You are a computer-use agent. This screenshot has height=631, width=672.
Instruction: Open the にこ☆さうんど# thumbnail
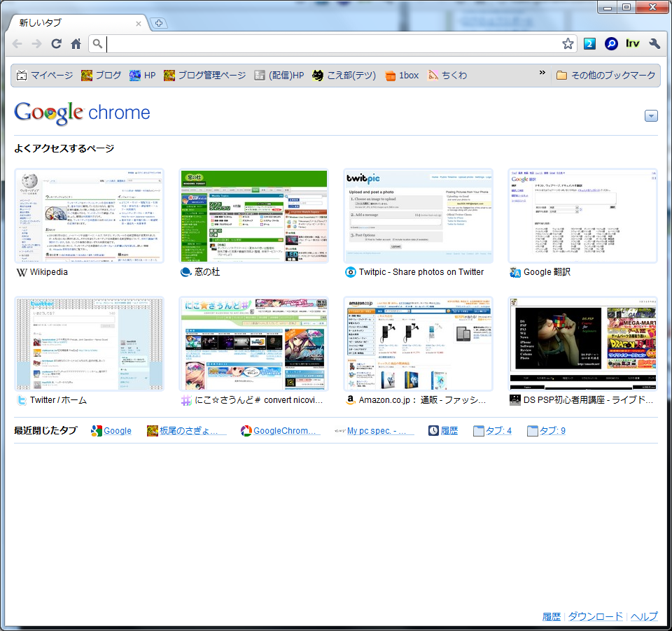click(x=253, y=344)
